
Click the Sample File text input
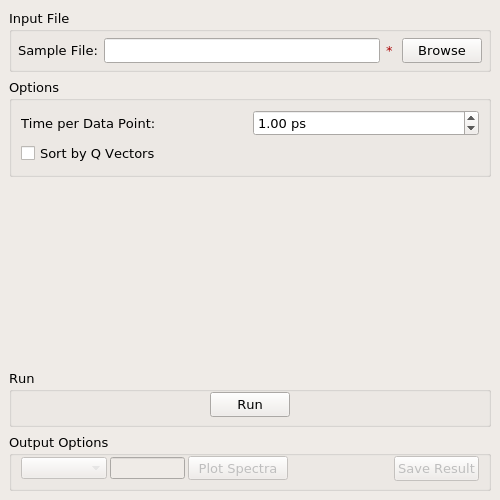click(x=242, y=50)
